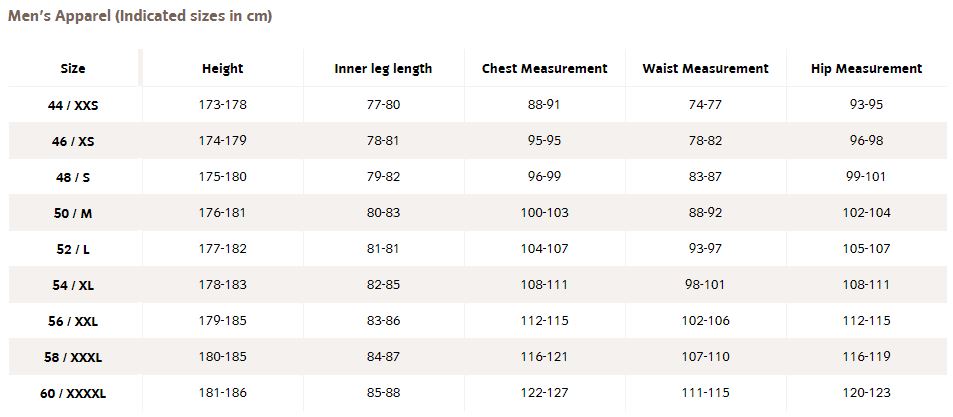The width and height of the screenshot is (953, 417).
Task: Select the 56 / XXL size label
Action: 73,322
